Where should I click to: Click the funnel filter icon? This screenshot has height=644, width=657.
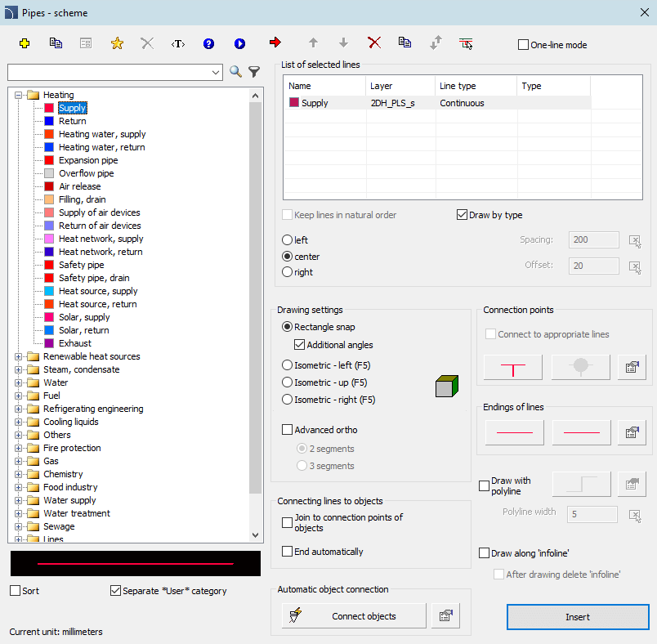[254, 72]
